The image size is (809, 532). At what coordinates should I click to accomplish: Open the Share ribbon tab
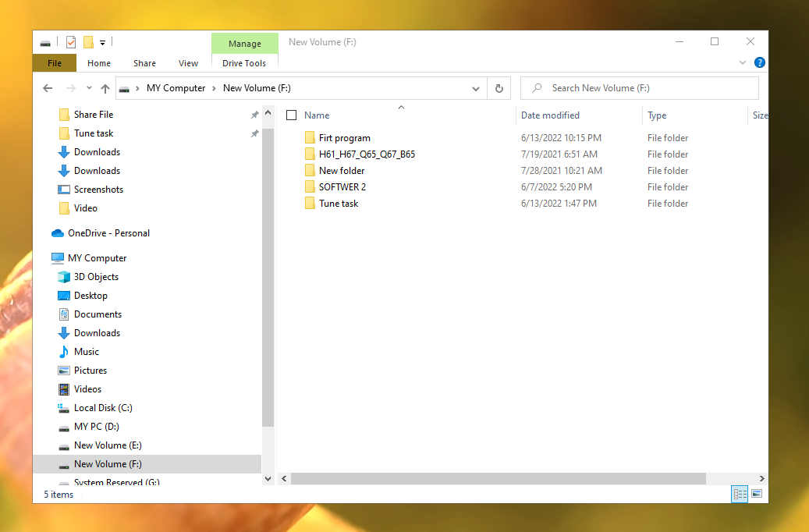coord(144,63)
